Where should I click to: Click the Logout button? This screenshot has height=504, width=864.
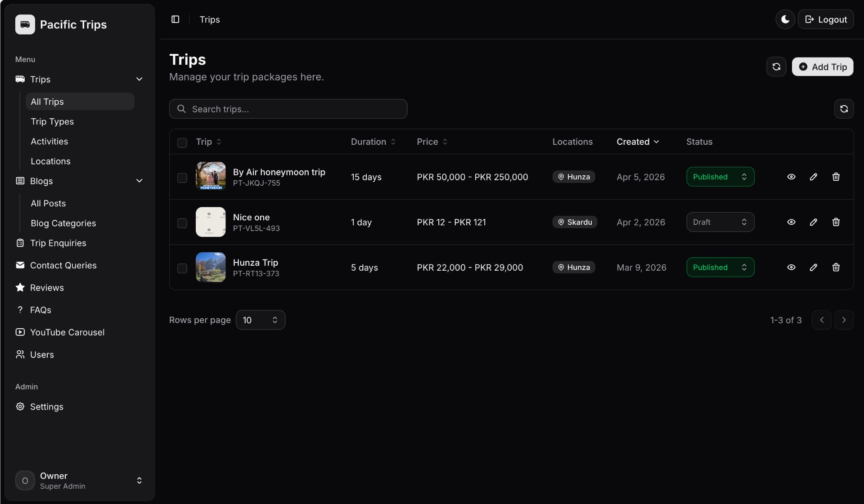coord(826,19)
